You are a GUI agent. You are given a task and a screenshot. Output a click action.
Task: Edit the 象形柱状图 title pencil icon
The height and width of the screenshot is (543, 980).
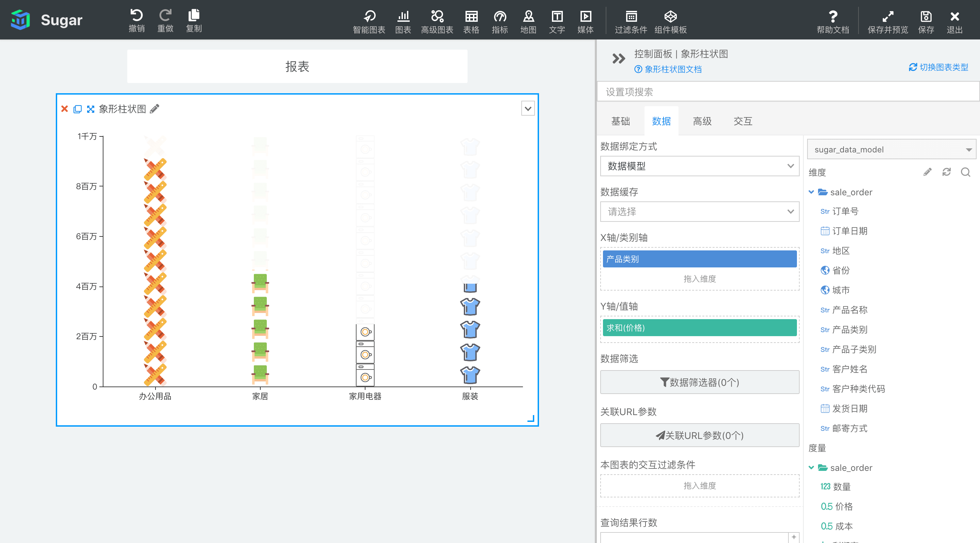coord(154,109)
